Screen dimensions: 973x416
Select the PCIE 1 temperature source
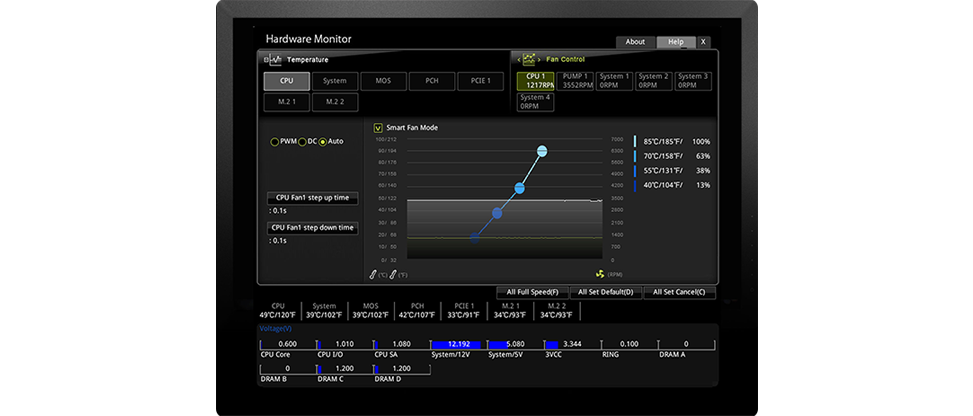(480, 81)
